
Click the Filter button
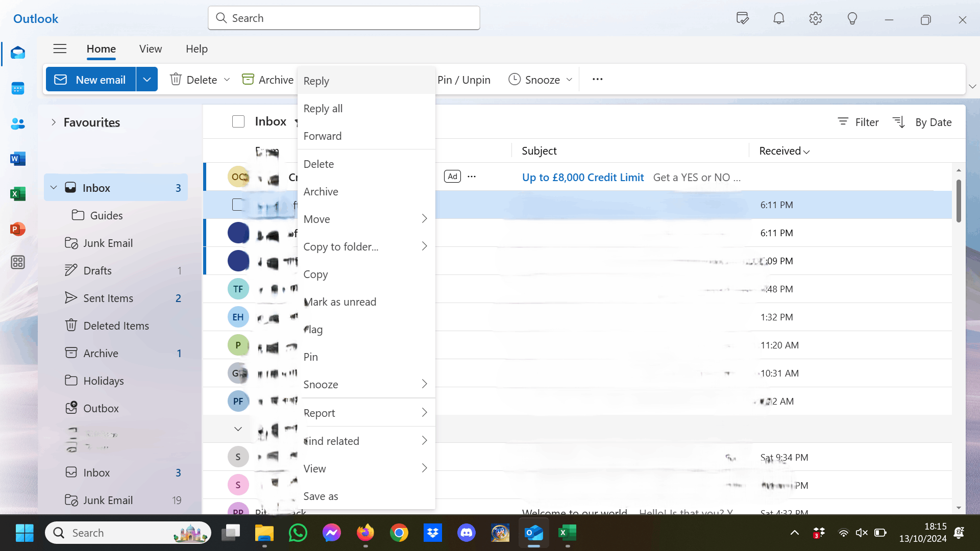point(859,122)
